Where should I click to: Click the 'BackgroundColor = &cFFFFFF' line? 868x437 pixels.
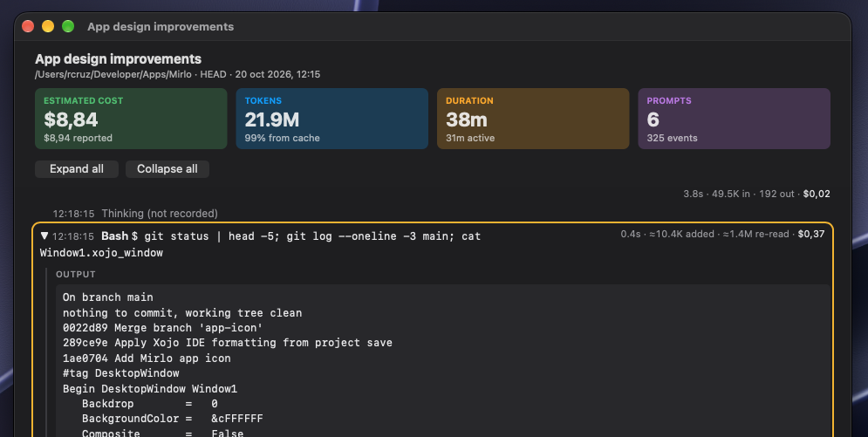(x=173, y=418)
